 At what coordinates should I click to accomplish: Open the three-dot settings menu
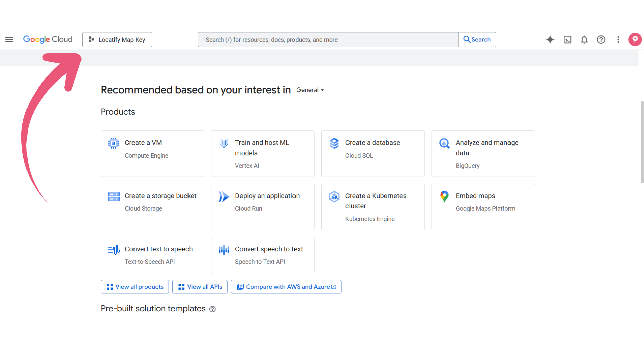point(618,40)
